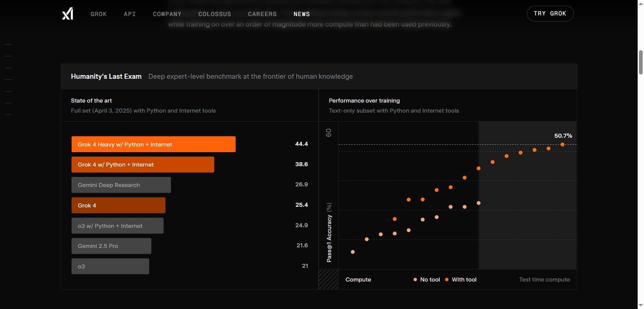Click the Compute axis label

pos(358,280)
